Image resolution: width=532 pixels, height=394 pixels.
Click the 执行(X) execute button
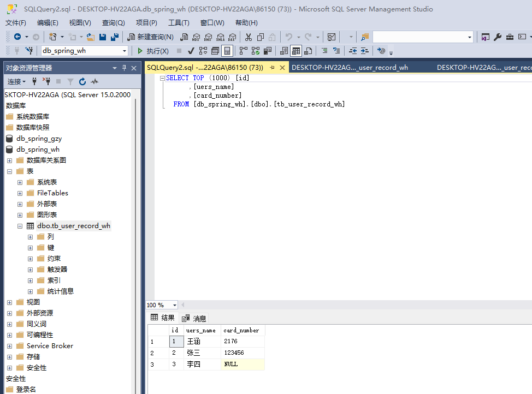point(153,51)
